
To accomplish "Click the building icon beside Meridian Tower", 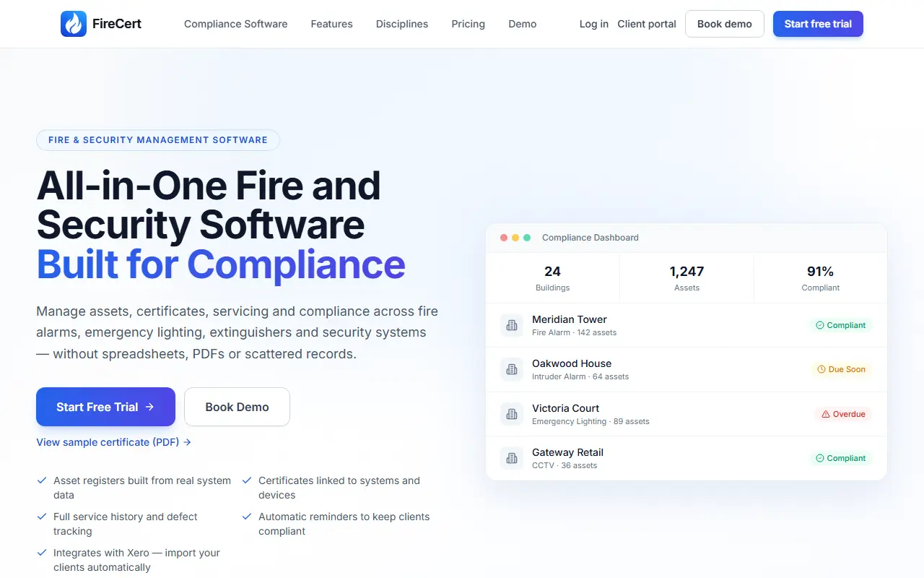I will (512, 325).
